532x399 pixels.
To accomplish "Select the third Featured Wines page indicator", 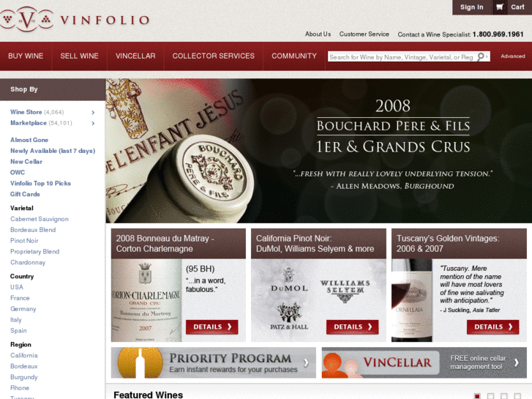I will [504, 396].
